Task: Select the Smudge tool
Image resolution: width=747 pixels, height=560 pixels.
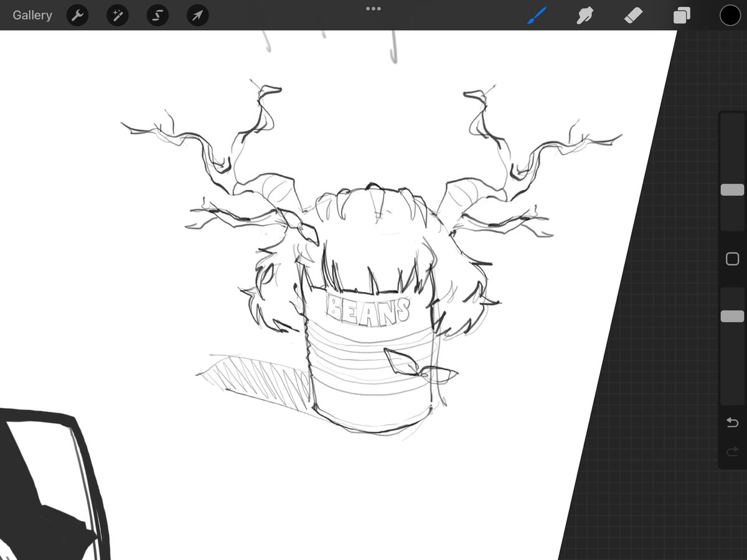Action: [585, 16]
